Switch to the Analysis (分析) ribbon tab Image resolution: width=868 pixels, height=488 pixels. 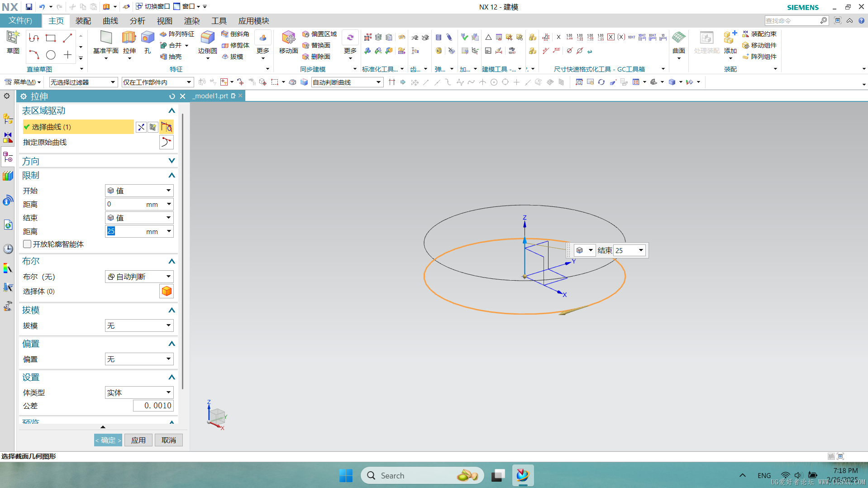click(138, 21)
